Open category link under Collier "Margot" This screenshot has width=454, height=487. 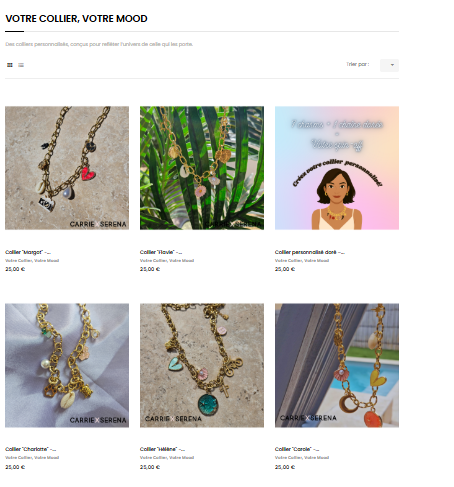(x=32, y=260)
